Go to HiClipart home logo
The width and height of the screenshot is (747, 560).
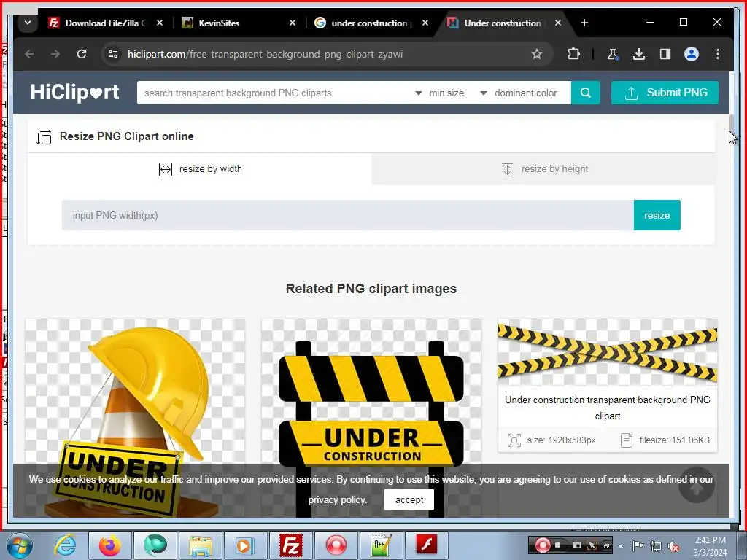pos(75,92)
